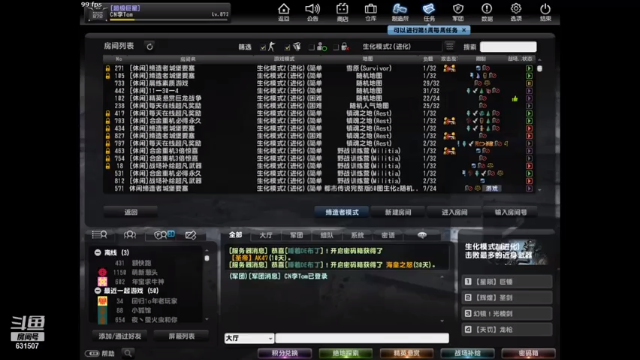
Task: Switch to the 密语 whisper chat tab
Action: click(x=388, y=235)
